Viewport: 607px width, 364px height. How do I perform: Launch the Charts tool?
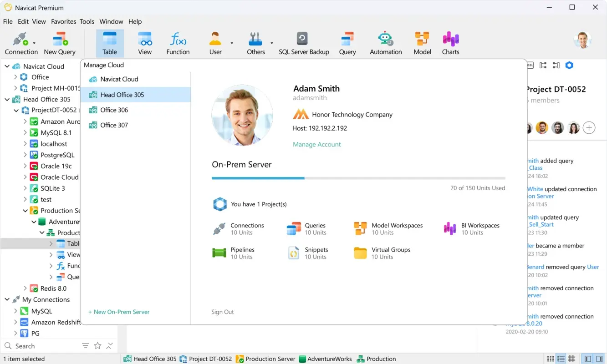pyautogui.click(x=450, y=43)
